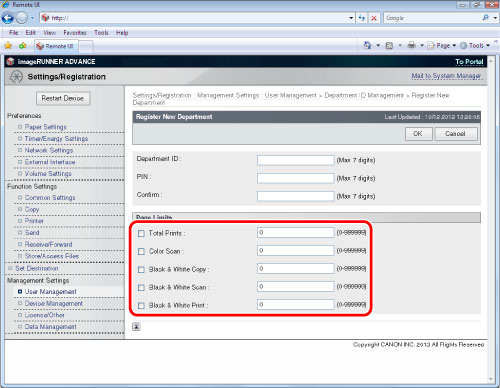Open Data Management link
The width and height of the screenshot is (500, 388).
pyautogui.click(x=51, y=327)
